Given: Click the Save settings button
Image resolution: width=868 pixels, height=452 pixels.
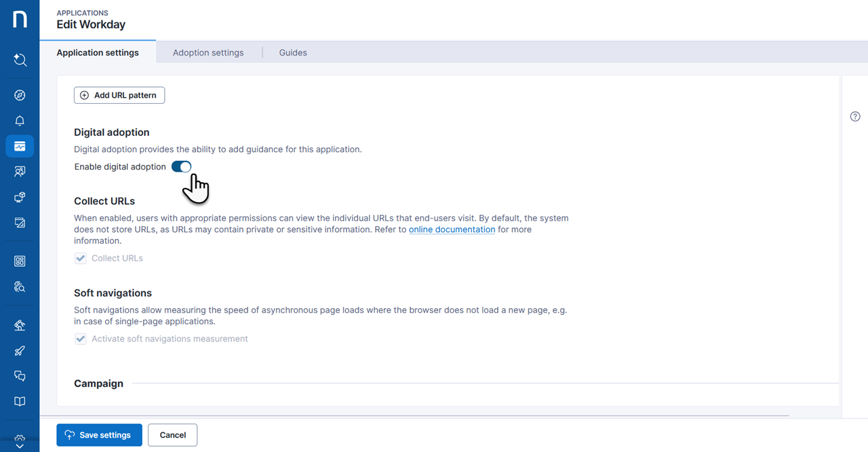Looking at the screenshot, I should click(x=99, y=435).
